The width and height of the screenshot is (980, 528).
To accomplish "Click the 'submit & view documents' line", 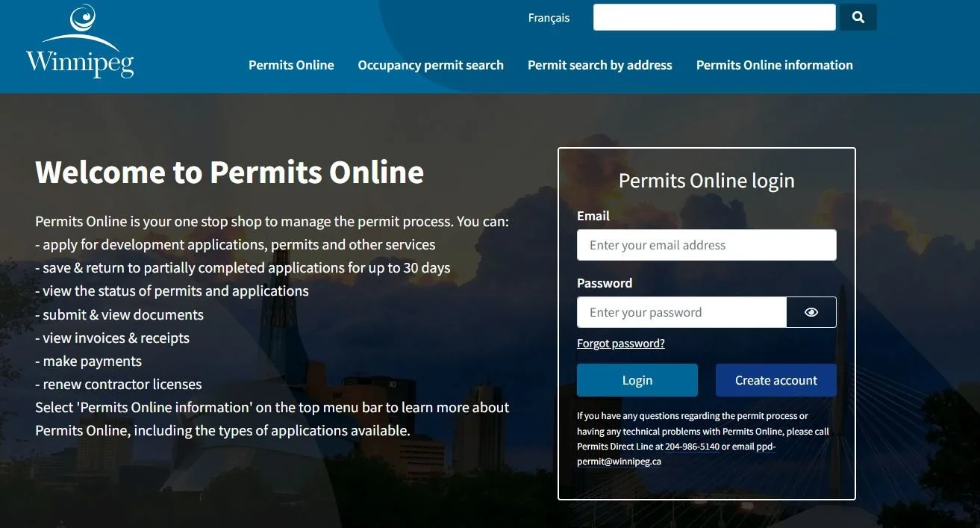I will tap(119, 315).
